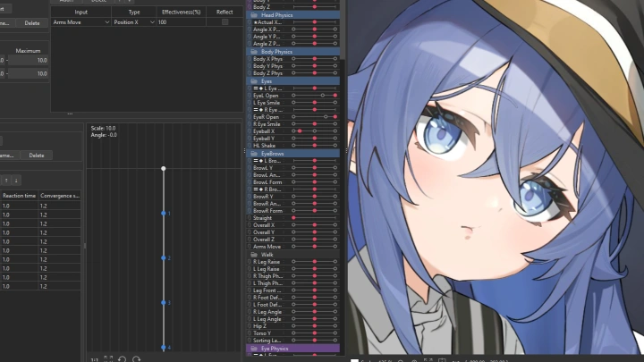Collapse the Body Physics parameter group

point(292,52)
